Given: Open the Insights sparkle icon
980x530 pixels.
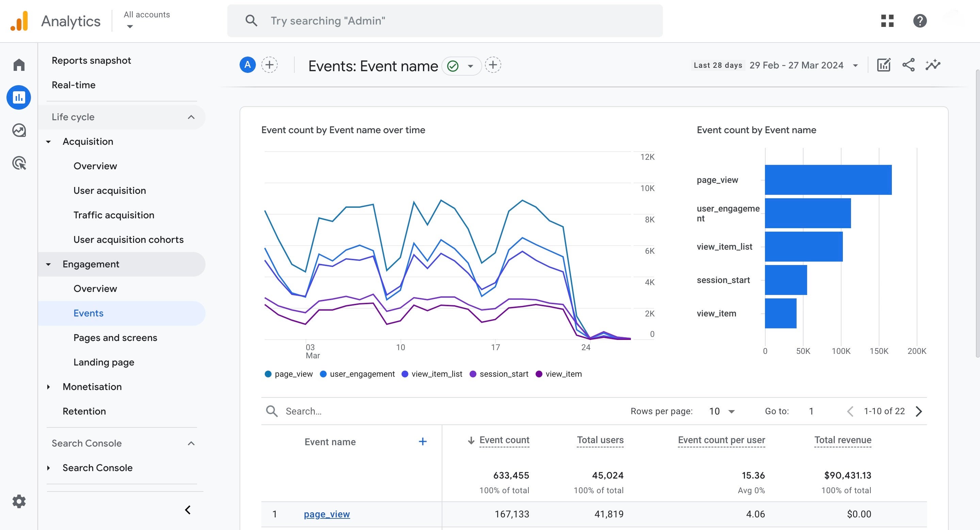Looking at the screenshot, I should pyautogui.click(x=933, y=65).
